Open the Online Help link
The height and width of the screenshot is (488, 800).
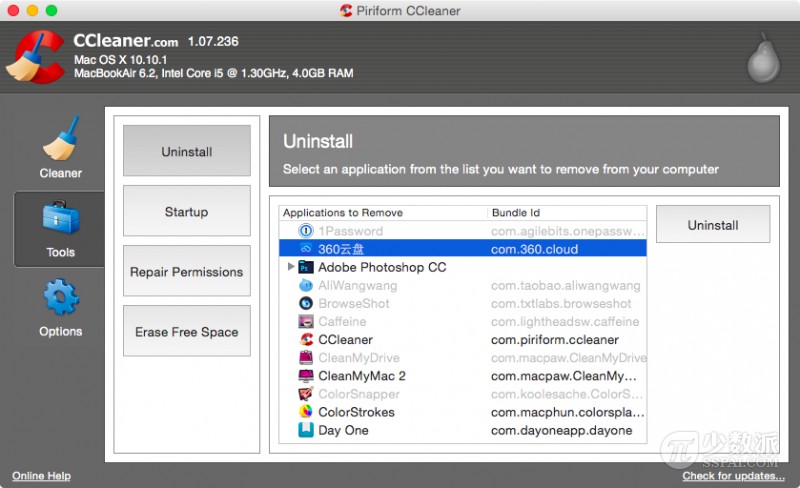[41, 476]
